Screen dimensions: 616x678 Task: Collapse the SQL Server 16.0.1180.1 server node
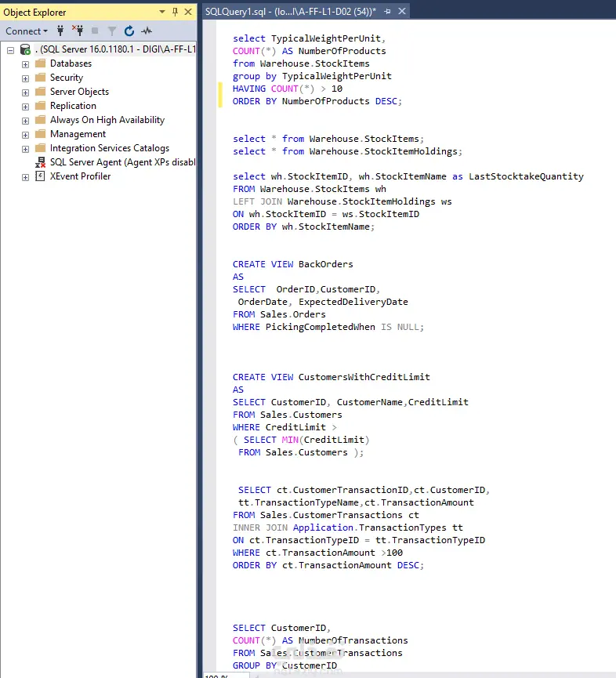coord(11,50)
